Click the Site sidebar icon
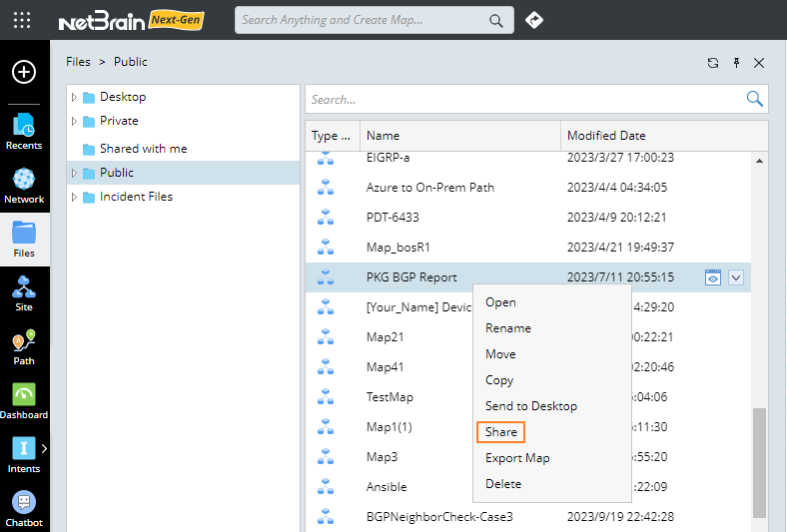787x532 pixels. (x=24, y=293)
